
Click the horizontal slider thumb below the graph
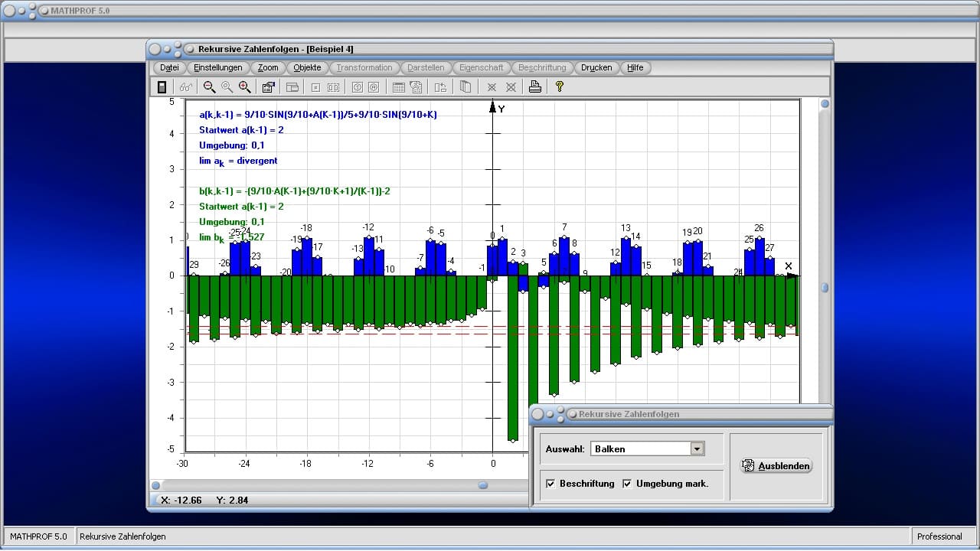coord(483,485)
